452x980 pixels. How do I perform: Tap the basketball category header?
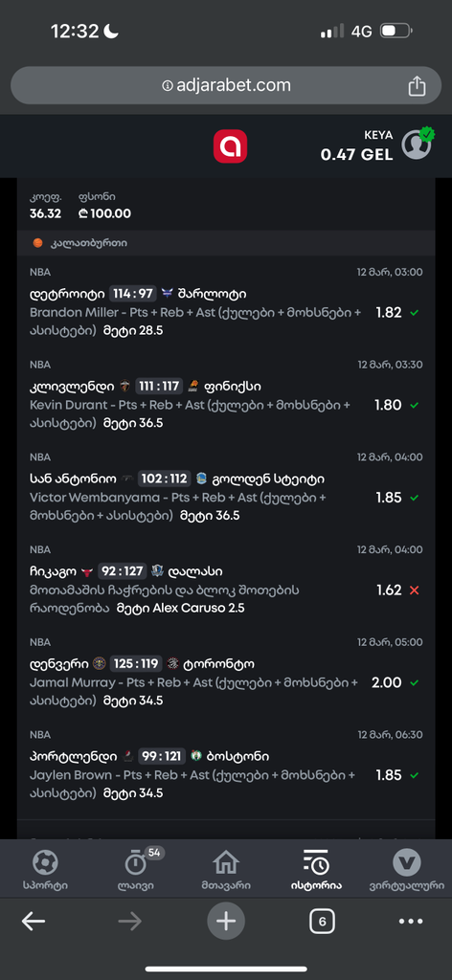(x=226, y=242)
